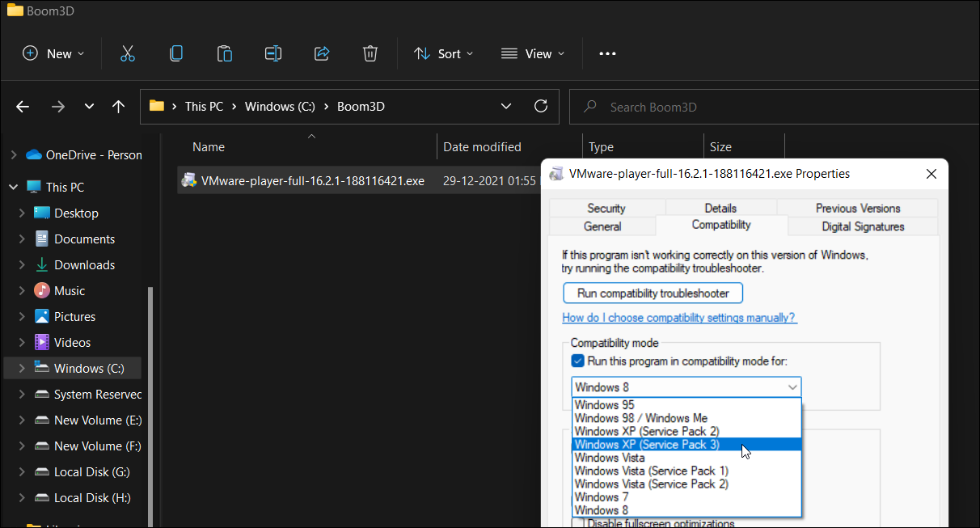Click the Cut scissors icon
The height and width of the screenshot is (528, 980).
127,53
